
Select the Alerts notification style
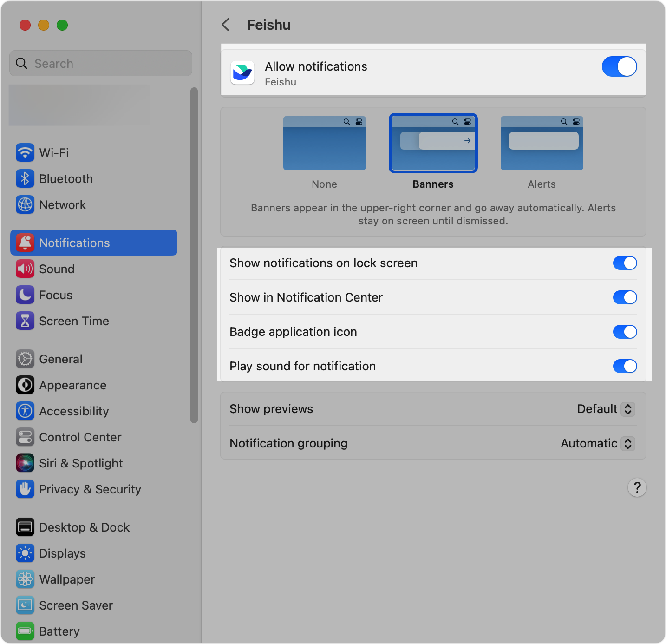tap(541, 143)
